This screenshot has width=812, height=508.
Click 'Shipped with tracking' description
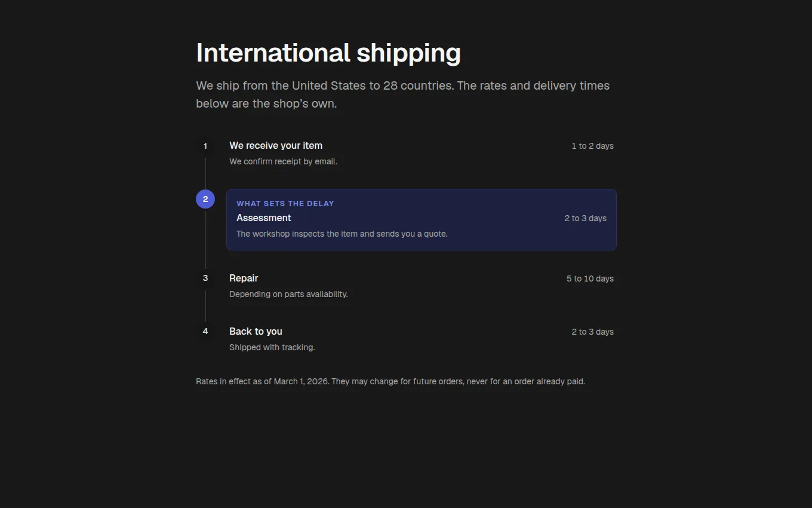point(272,348)
